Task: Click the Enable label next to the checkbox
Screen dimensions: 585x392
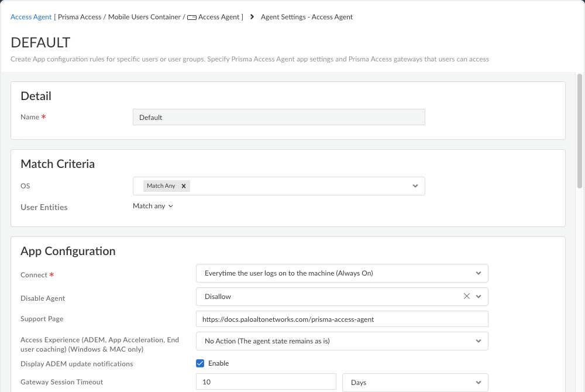Action: [x=219, y=363]
